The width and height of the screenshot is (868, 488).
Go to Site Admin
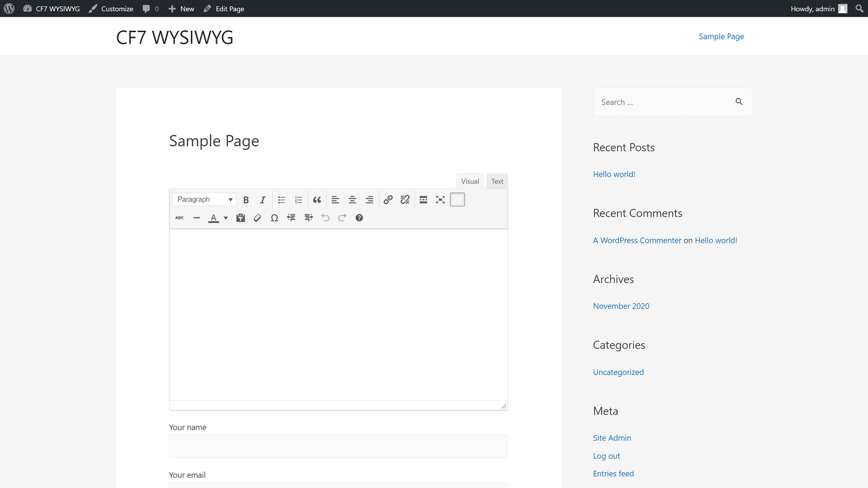612,438
